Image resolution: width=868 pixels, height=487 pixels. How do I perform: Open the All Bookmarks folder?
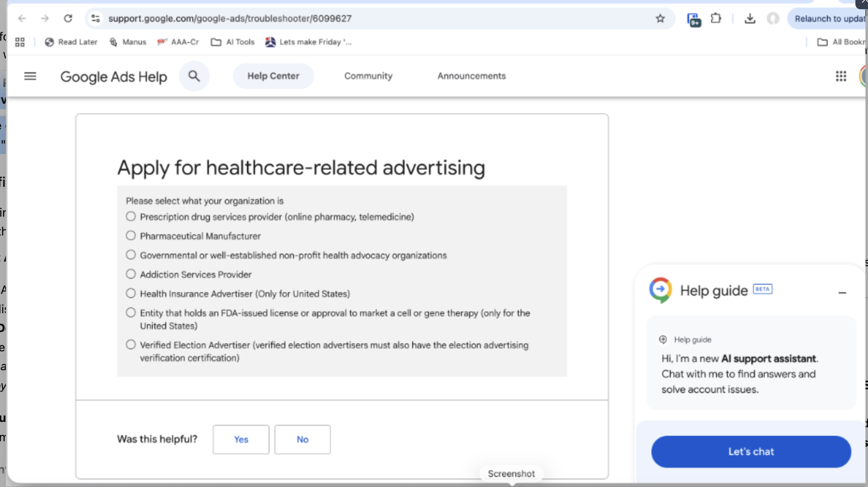pos(841,42)
